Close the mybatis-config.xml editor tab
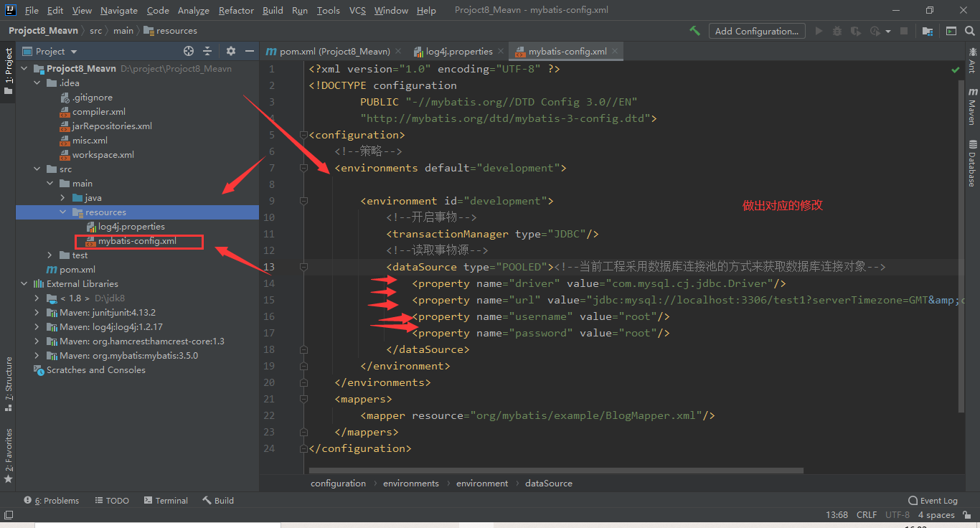The width and height of the screenshot is (980, 528). point(615,52)
